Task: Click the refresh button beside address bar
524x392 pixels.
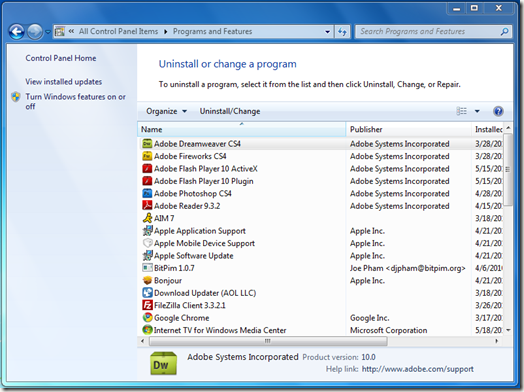Action: pyautogui.click(x=342, y=32)
